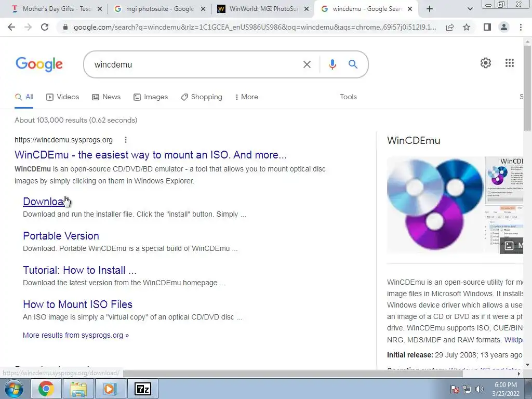
Task: Open Tutorial: How to Install link
Action: pyautogui.click(x=79, y=270)
